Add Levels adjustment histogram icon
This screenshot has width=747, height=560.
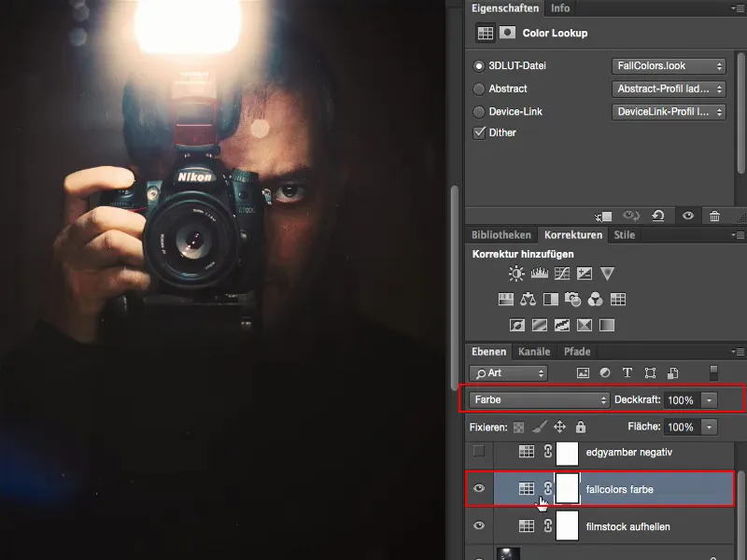[540, 273]
